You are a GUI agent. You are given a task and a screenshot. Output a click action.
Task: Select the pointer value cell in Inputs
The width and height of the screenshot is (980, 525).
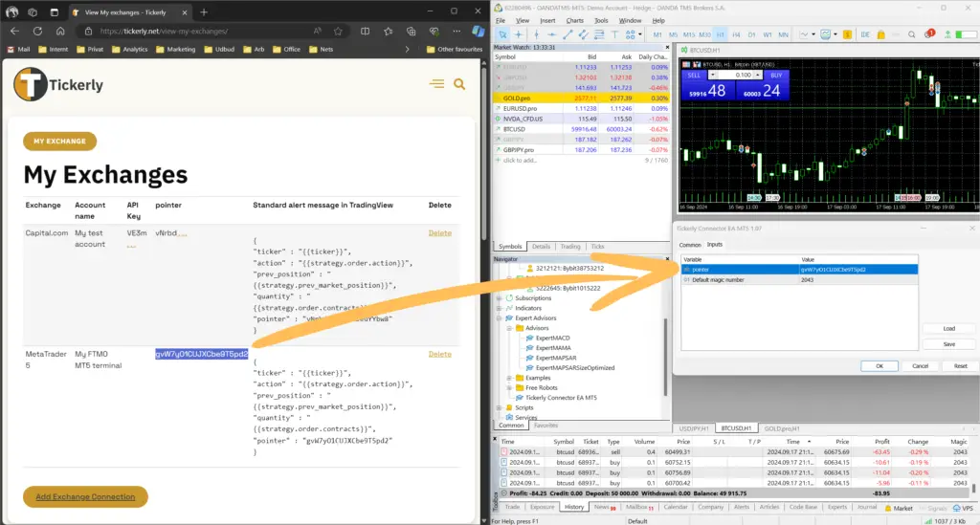[x=858, y=270]
